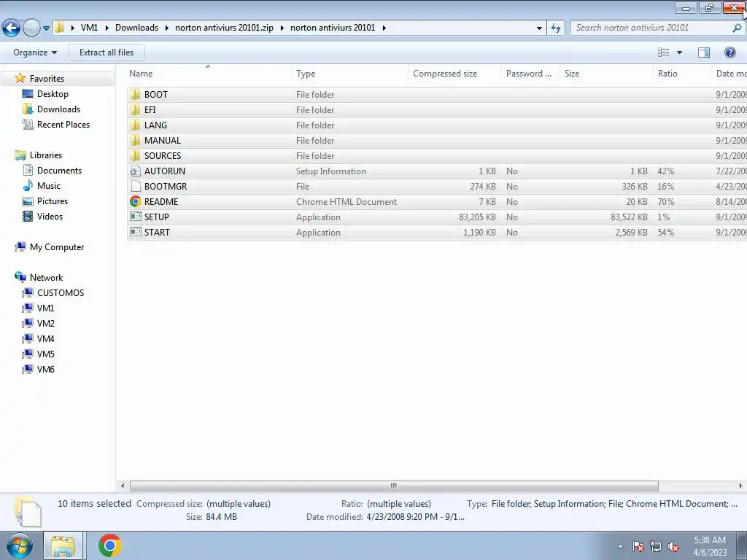Click Libraries in the navigation pane
This screenshot has height=560, width=747.
click(x=46, y=155)
